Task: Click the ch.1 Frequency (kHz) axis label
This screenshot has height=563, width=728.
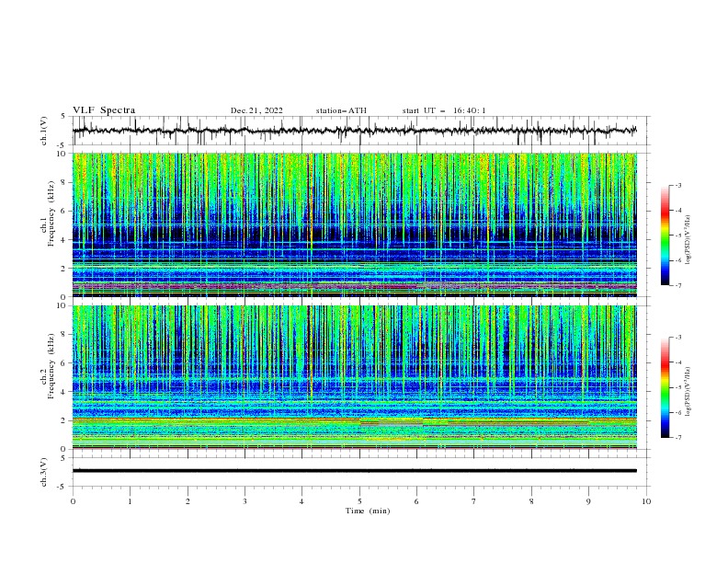Action: (48, 214)
